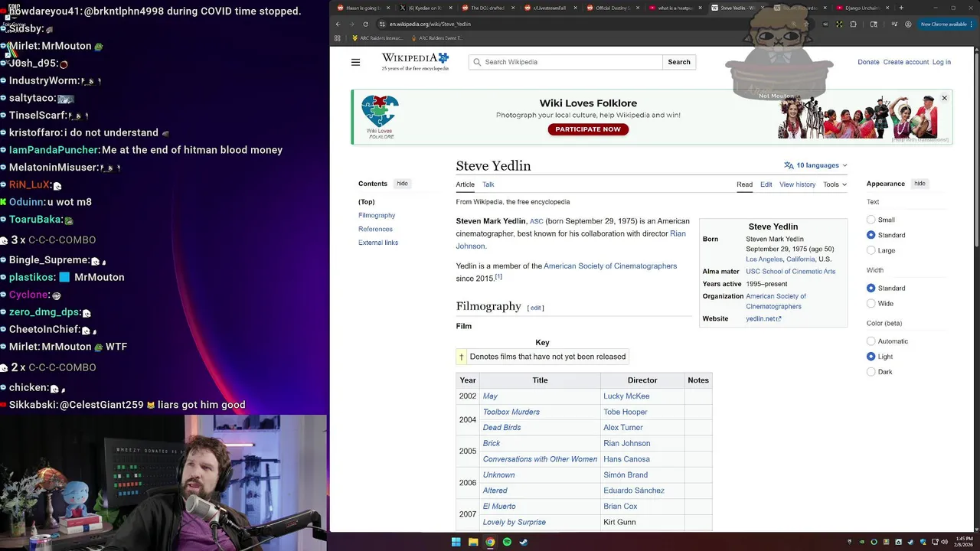This screenshot has width=980, height=551.
Task: Open a new browser tab with plus icon
Action: pos(901,8)
